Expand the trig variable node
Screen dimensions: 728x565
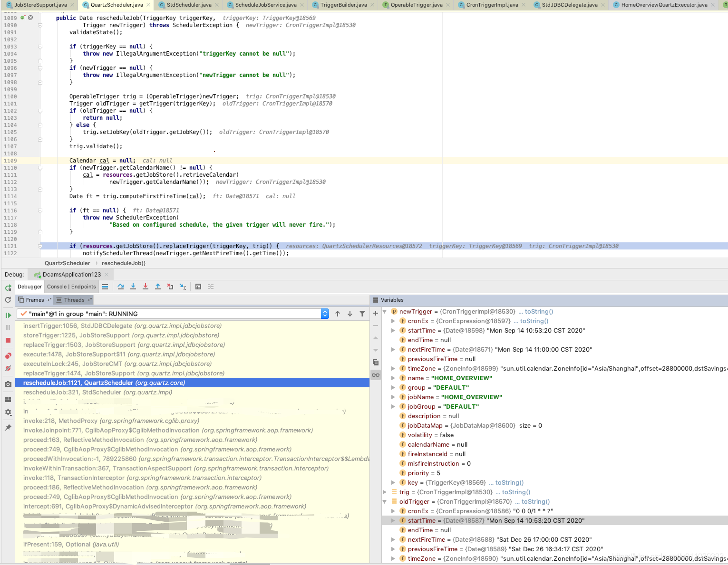pyautogui.click(x=385, y=492)
